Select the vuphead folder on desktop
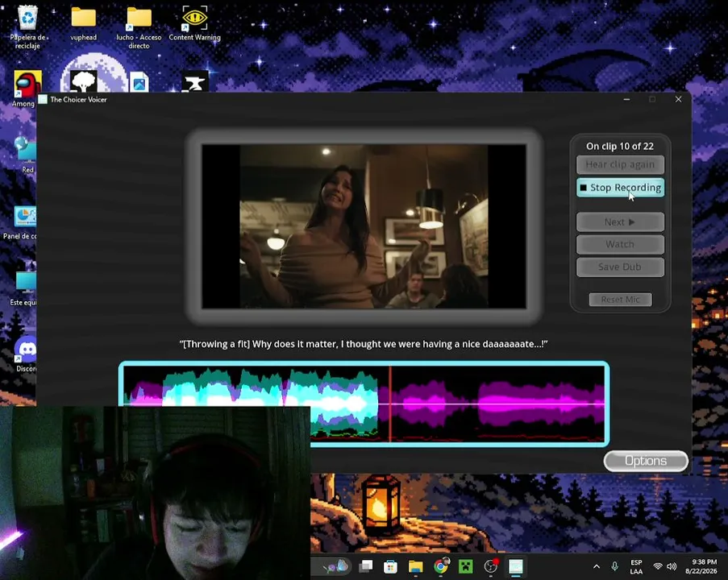 pyautogui.click(x=84, y=23)
